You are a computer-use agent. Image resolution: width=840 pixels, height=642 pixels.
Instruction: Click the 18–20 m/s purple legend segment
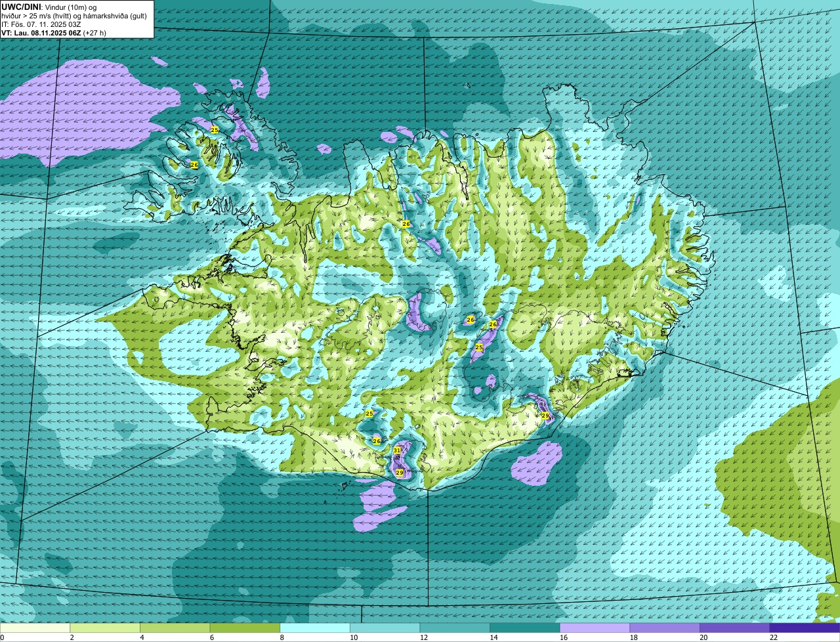coord(665,628)
